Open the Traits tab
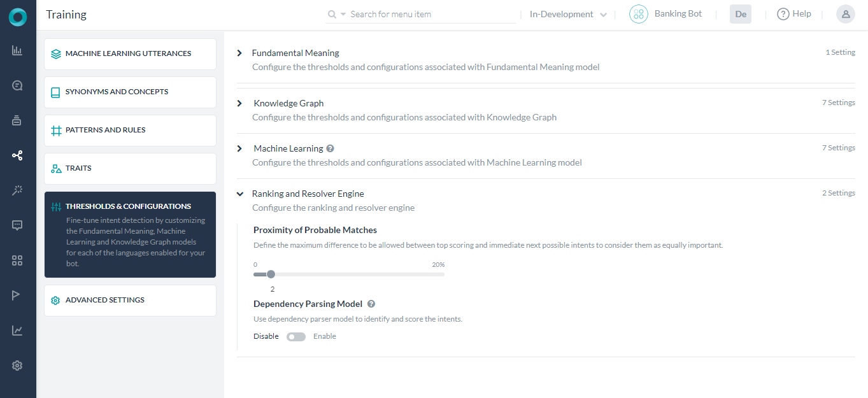The width and height of the screenshot is (868, 398). click(131, 169)
